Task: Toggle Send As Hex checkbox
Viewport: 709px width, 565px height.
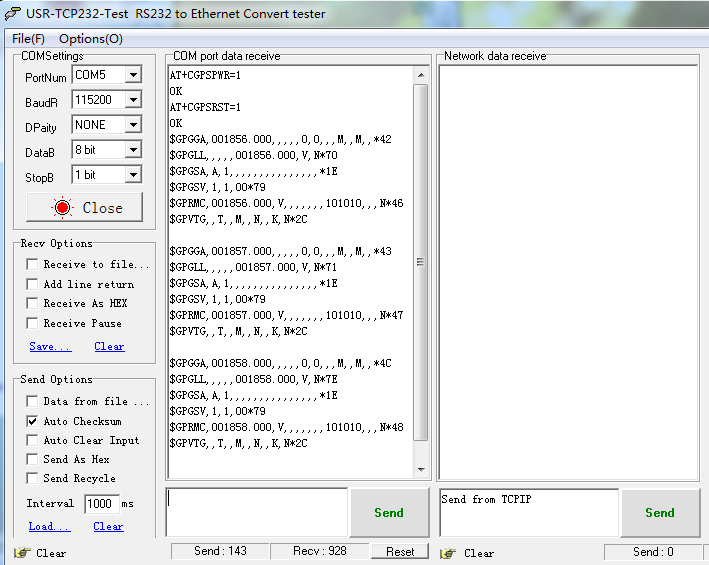Action: 32,459
